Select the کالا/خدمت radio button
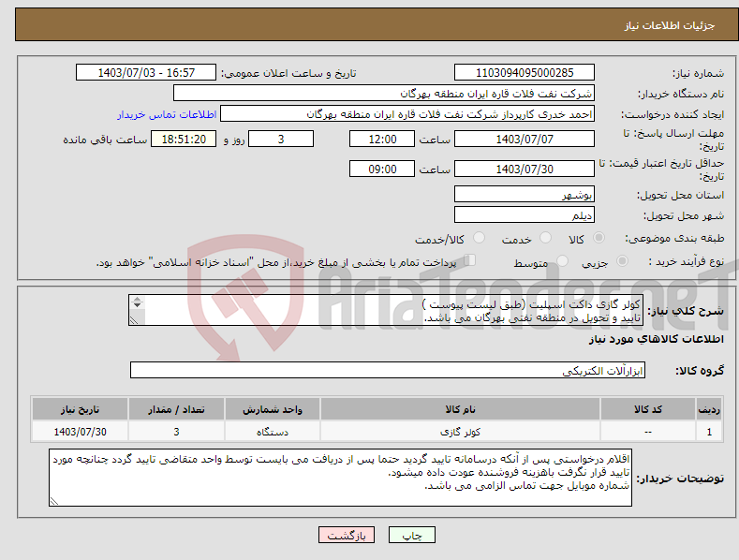Image resolution: width=739 pixels, height=560 pixels. (x=479, y=238)
